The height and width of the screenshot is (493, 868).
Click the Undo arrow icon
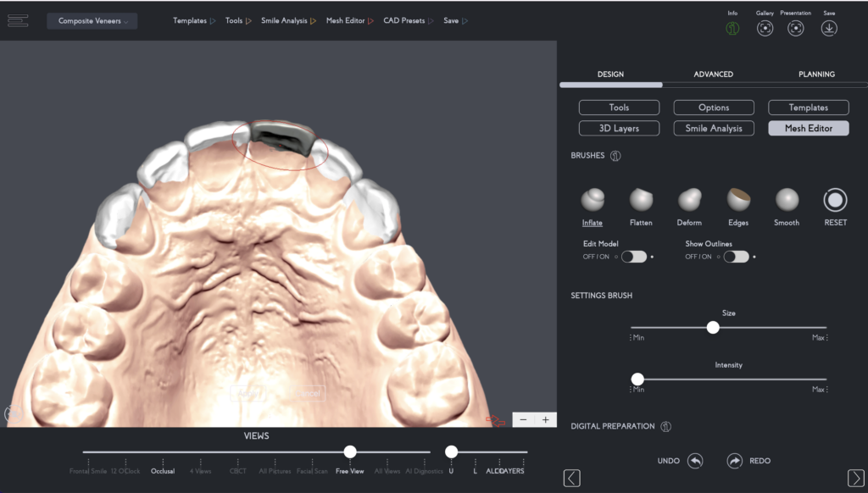tap(695, 461)
